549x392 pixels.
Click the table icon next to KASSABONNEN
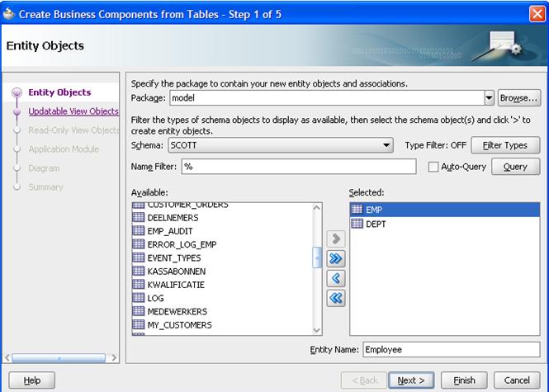pyautogui.click(x=139, y=271)
